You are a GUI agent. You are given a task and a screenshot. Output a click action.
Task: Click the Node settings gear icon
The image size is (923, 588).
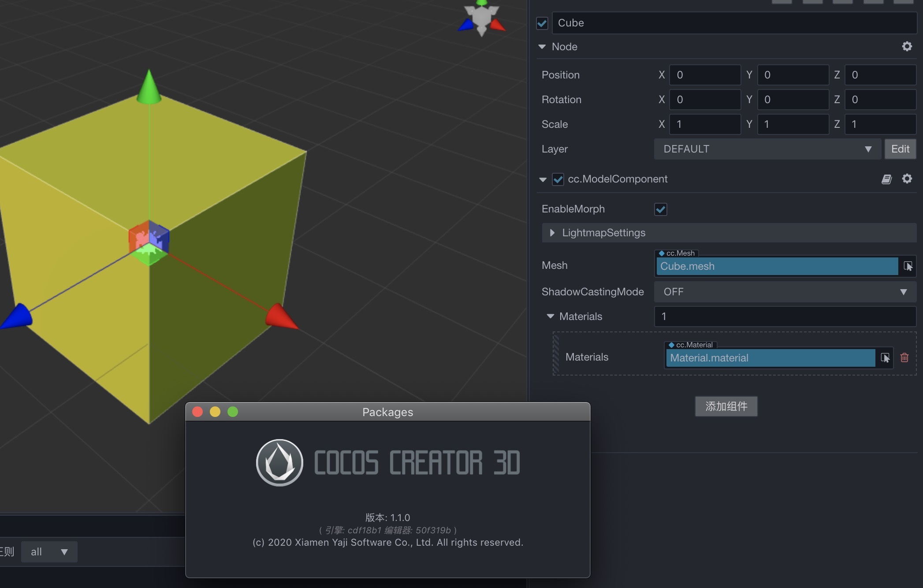tap(907, 46)
